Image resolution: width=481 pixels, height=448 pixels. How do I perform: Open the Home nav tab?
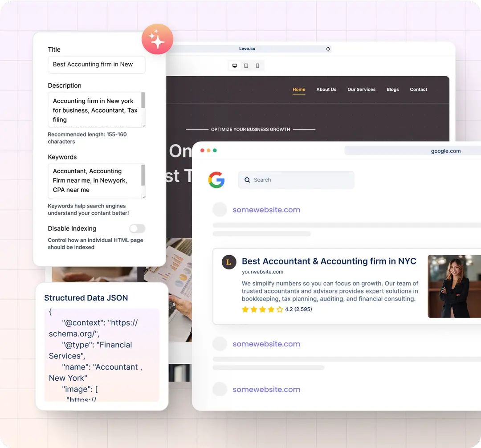tap(299, 90)
